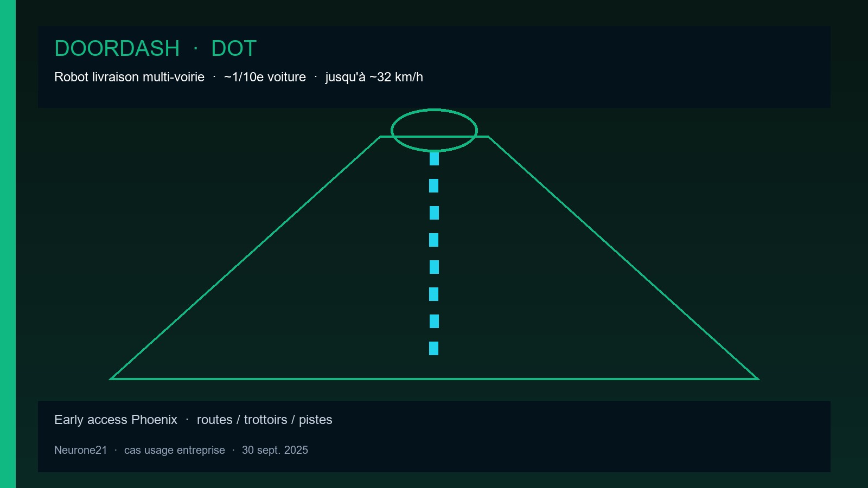Click the "~1/10e voiture" text
868x488 pixels.
[x=265, y=77]
